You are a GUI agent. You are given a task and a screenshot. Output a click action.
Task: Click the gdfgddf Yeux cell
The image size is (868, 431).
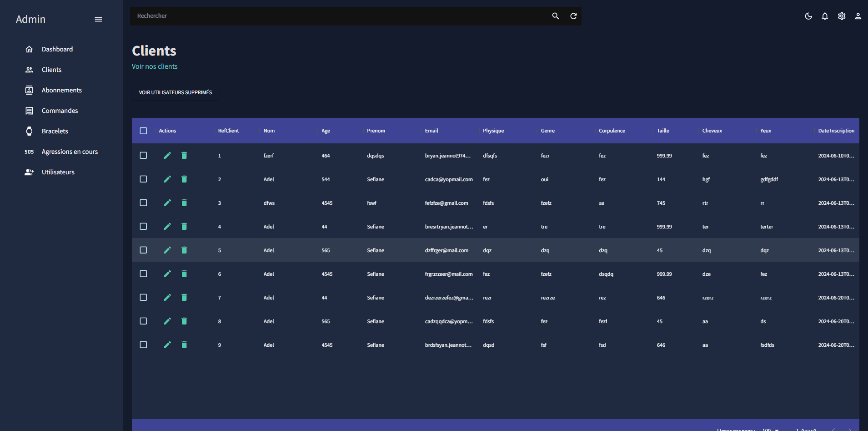pos(769,179)
